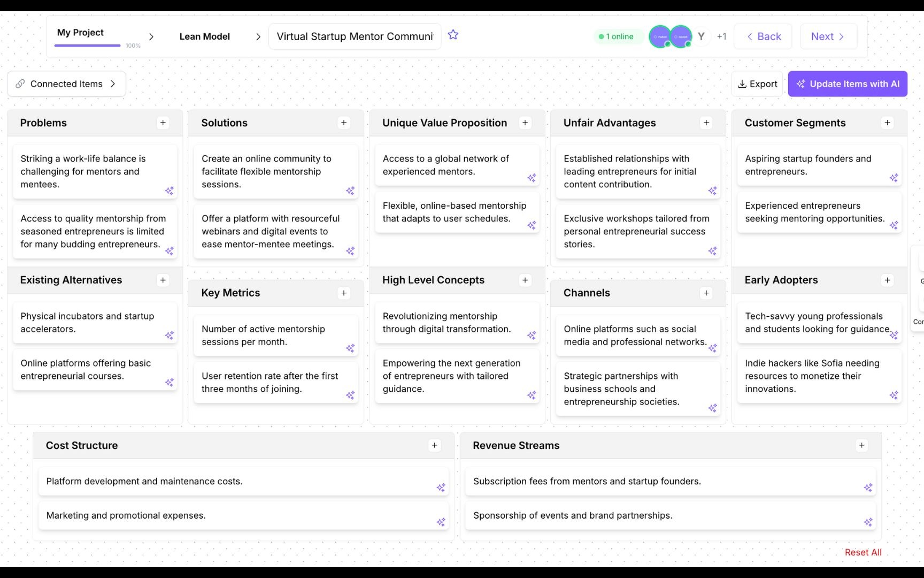Click the chain link icon beside Connected Items
The image size is (924, 578).
pos(20,83)
